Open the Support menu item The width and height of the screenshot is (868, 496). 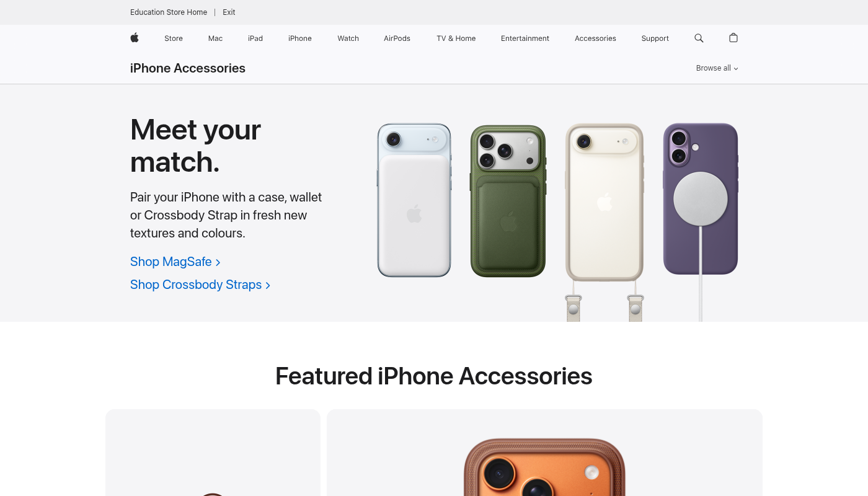tap(655, 38)
